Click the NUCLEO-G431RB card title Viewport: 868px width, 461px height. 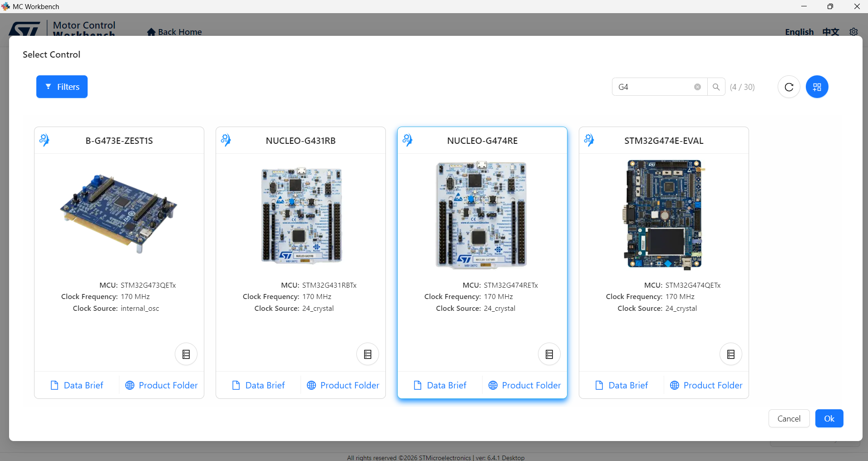[301, 141]
